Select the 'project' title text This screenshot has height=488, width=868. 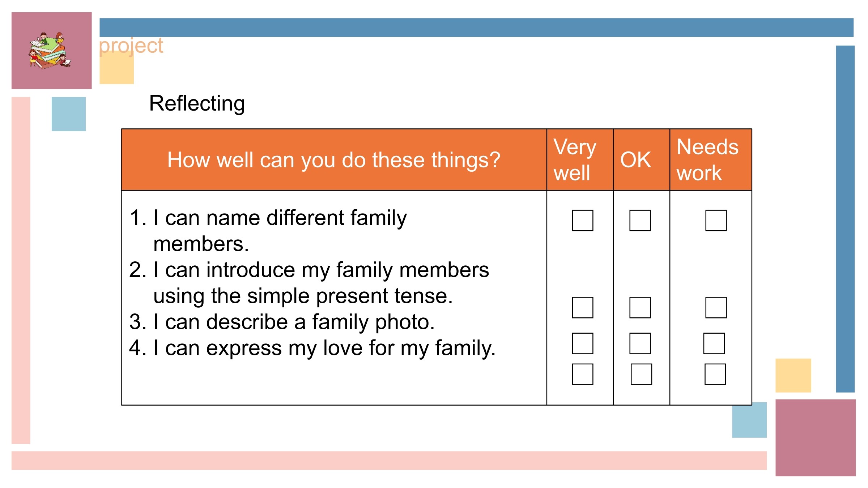click(x=131, y=46)
